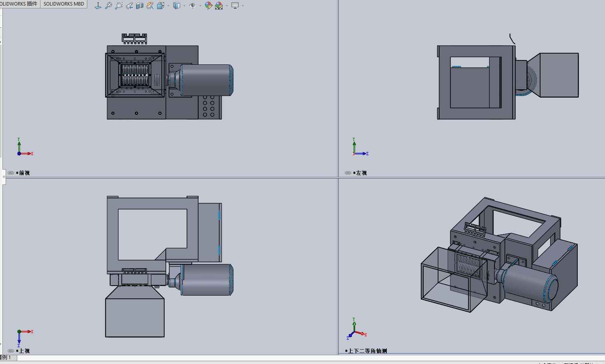Open the Edit Appearance tool

click(208, 6)
